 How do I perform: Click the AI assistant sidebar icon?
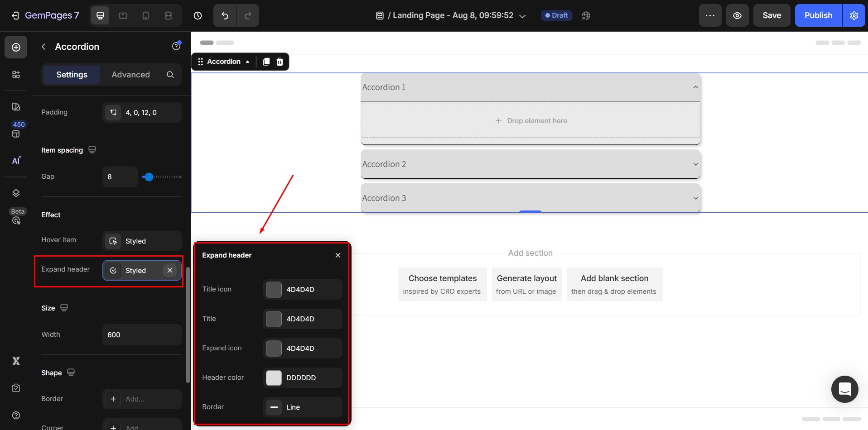pos(16,161)
